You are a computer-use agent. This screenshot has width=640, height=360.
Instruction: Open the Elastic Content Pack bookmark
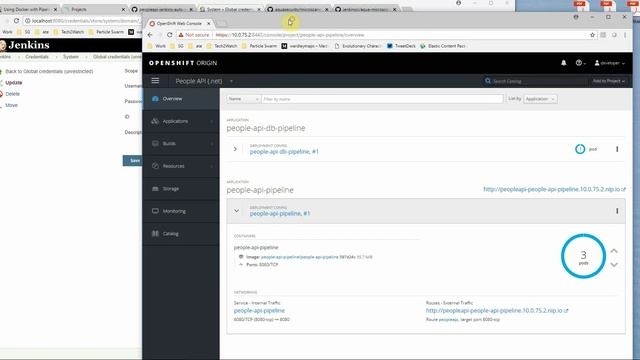(443, 46)
